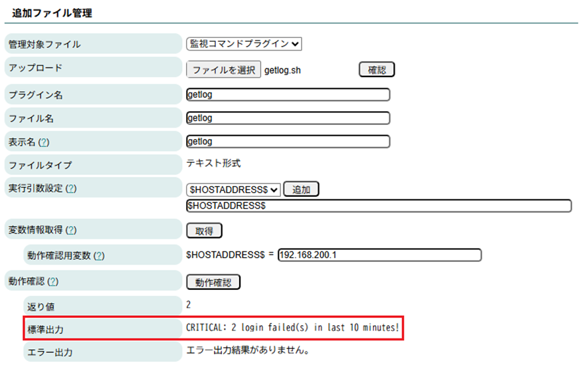
Task: Click the CRITICAL standard output message
Action: 293,328
